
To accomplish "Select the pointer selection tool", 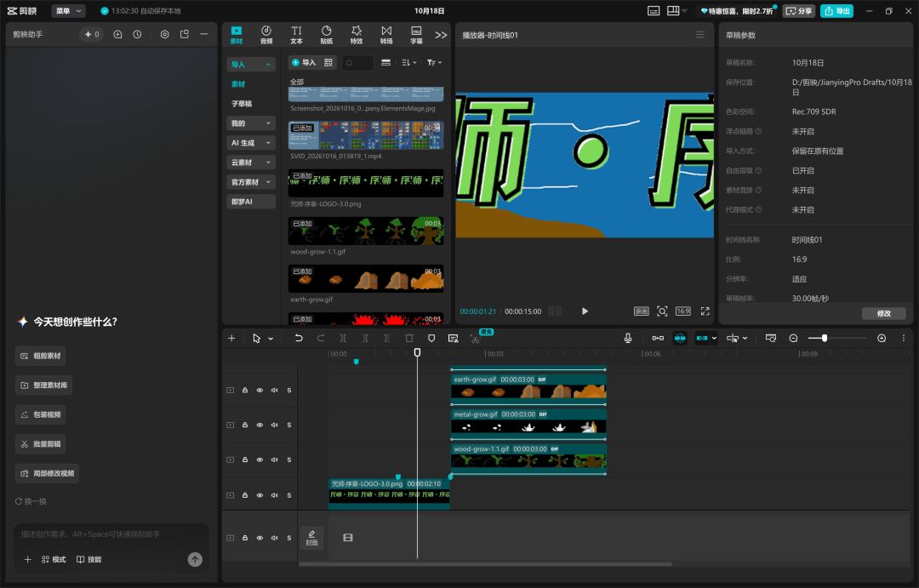I will click(256, 339).
